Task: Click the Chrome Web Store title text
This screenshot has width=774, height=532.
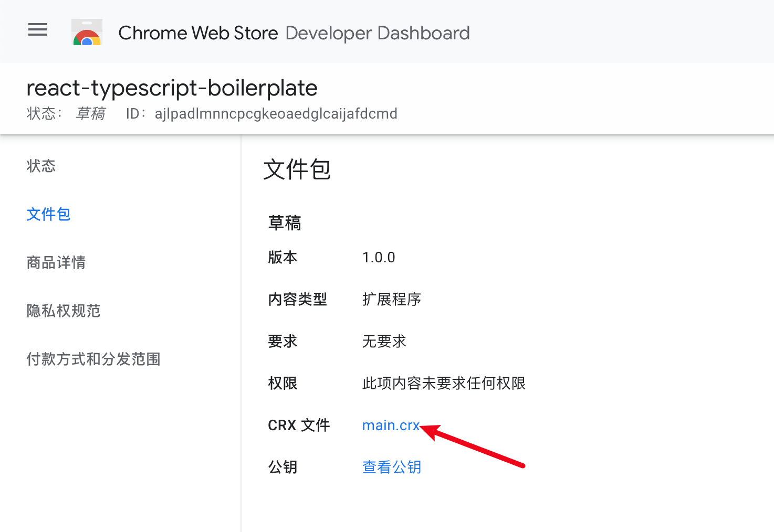Action: (198, 33)
